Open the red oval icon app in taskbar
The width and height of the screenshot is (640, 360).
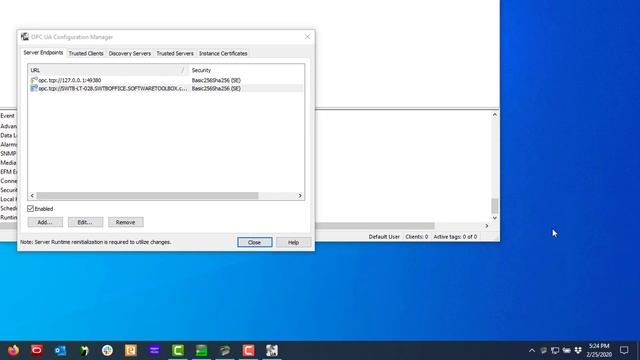tap(37, 350)
